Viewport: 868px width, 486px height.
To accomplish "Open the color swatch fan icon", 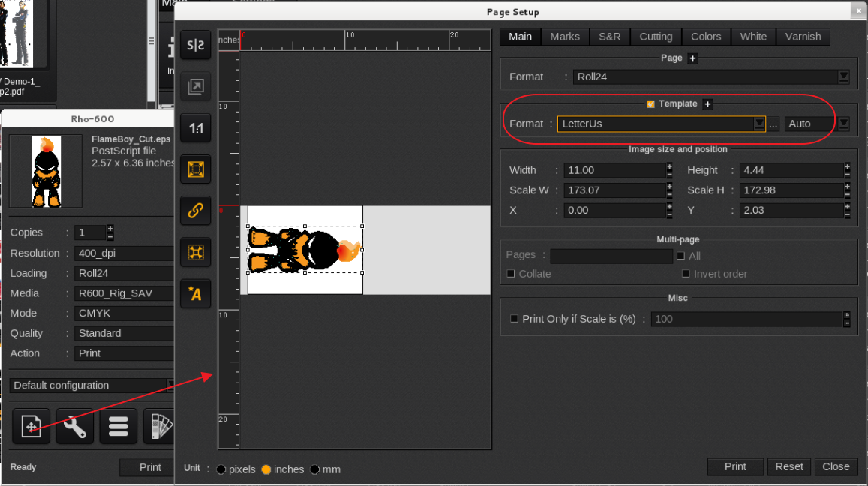I will click(160, 427).
